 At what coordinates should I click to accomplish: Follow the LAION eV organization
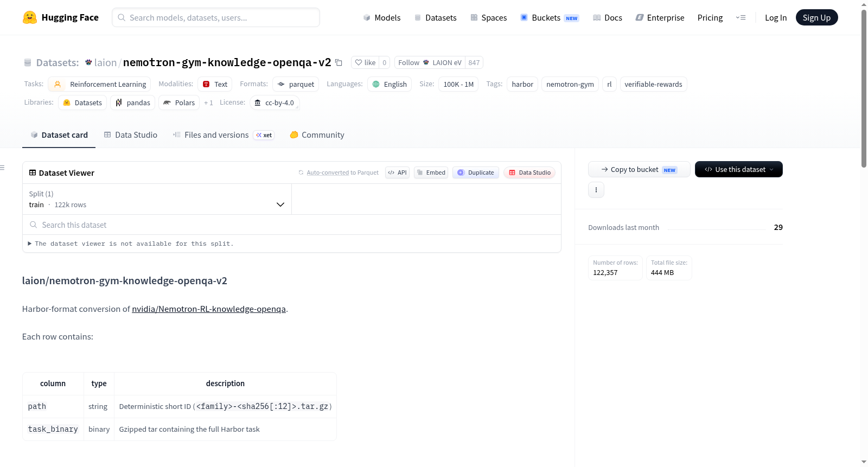[430, 62]
